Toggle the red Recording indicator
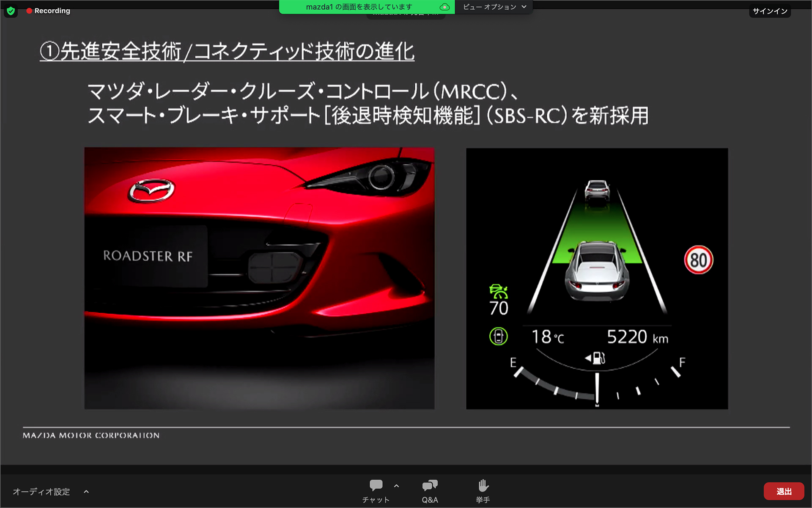 (48, 11)
